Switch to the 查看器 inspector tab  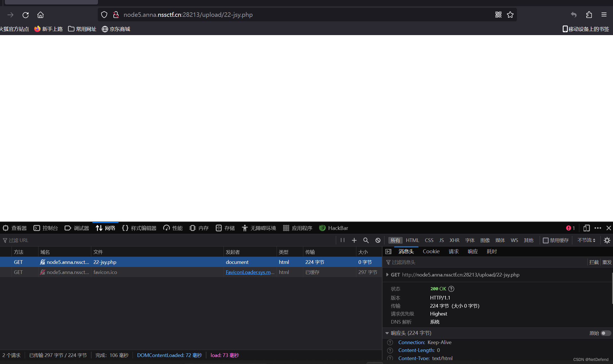[x=15, y=228]
